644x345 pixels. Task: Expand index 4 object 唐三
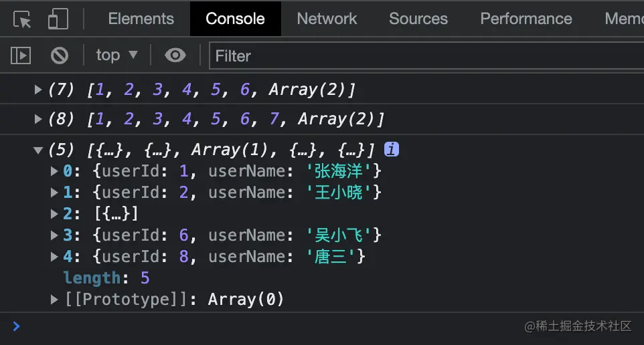54,257
